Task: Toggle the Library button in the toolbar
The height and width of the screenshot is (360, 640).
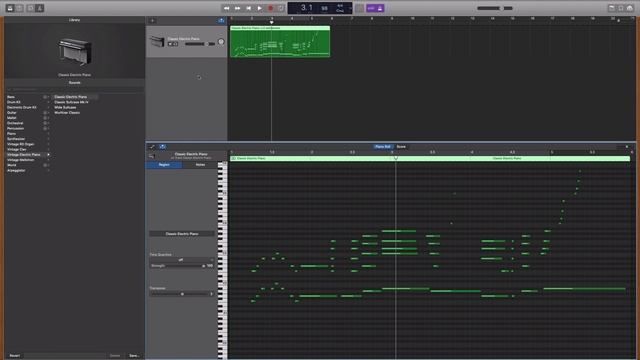Action: 10,8
